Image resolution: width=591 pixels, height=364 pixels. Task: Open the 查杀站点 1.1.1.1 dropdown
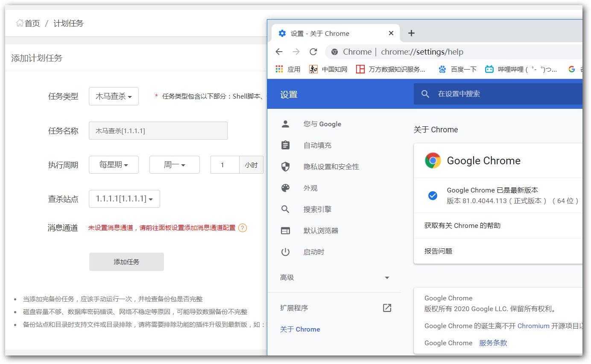pos(124,199)
